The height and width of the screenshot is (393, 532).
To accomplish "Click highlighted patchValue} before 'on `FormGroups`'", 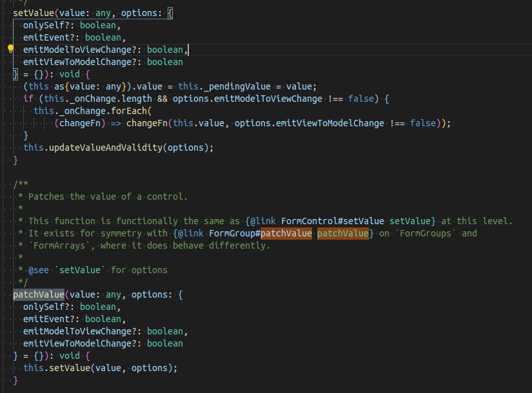I will pyautogui.click(x=345, y=233).
